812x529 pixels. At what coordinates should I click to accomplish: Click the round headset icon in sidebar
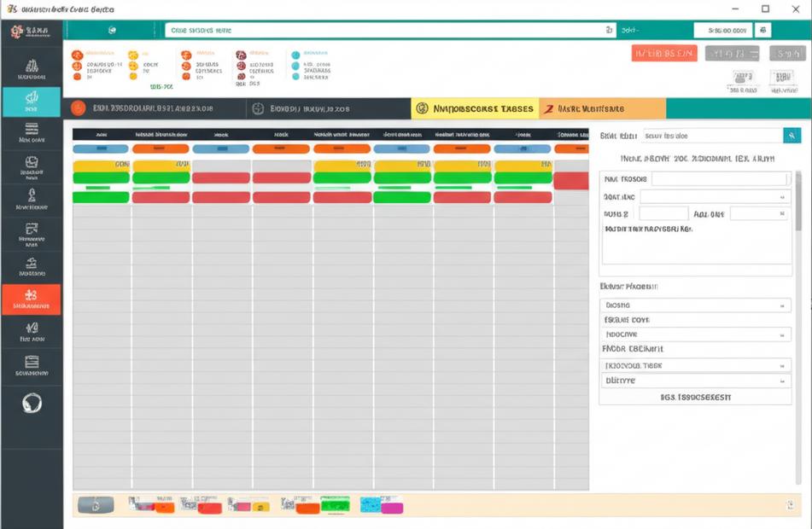click(x=32, y=404)
